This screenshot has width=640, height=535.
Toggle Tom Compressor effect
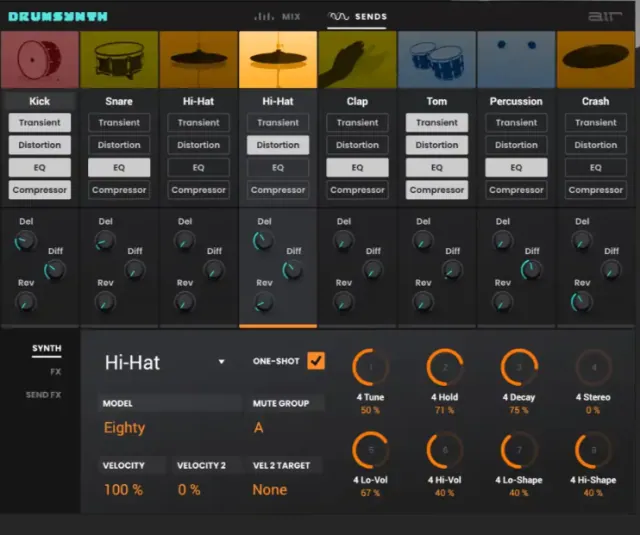point(437,190)
